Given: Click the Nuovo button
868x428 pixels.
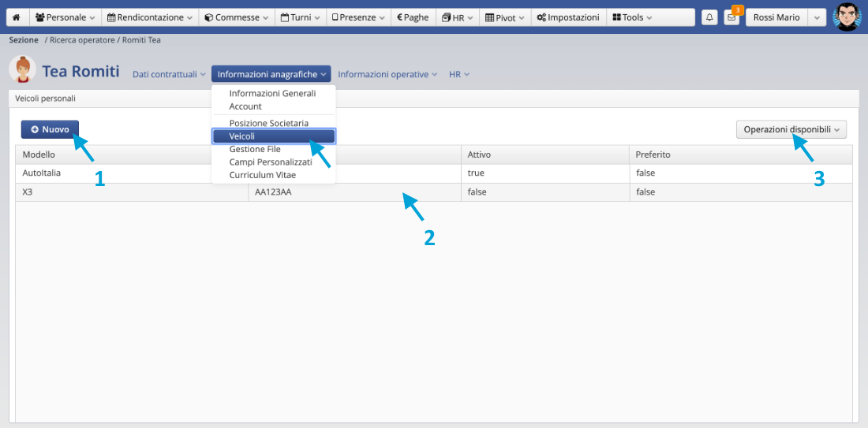Looking at the screenshot, I should pyautogui.click(x=50, y=129).
